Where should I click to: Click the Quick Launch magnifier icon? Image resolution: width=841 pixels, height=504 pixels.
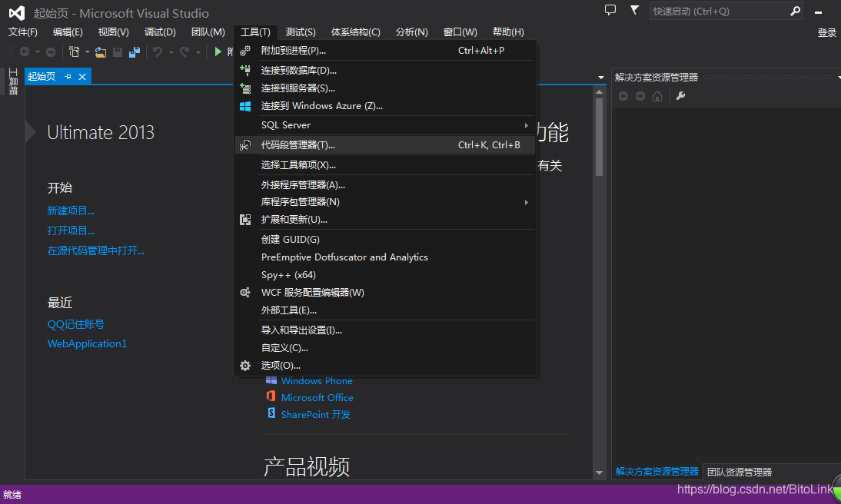tap(795, 11)
